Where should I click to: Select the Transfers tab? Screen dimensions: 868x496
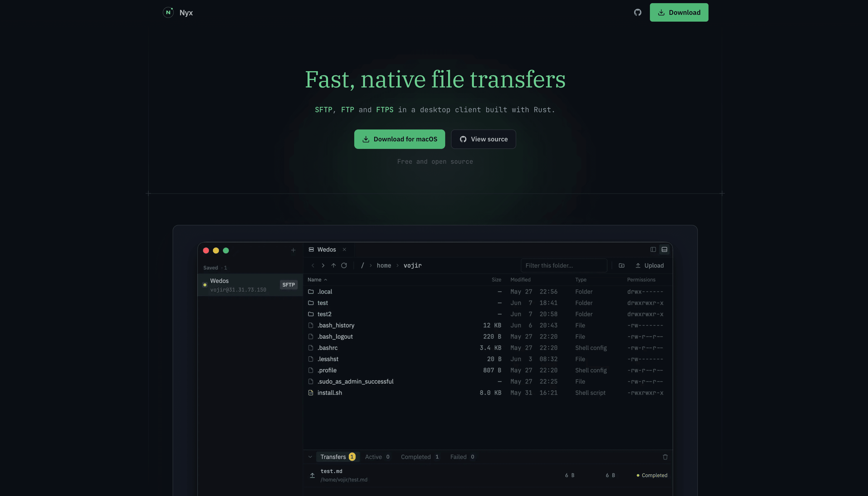point(337,457)
